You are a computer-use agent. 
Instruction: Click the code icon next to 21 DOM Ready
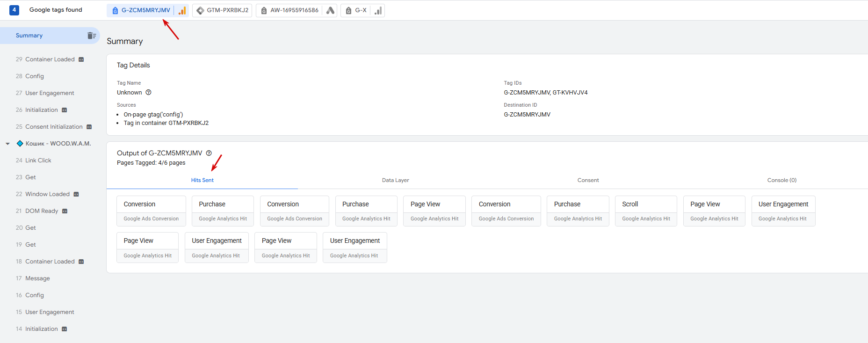click(65, 211)
